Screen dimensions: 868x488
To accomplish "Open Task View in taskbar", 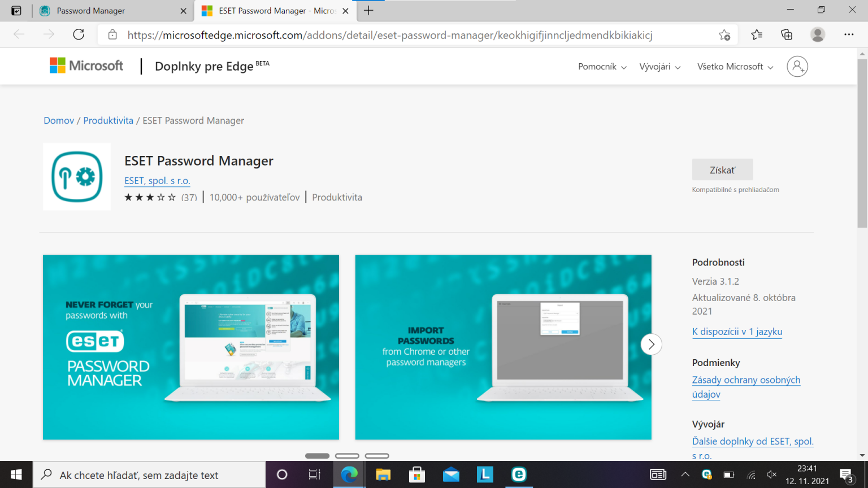I will tap(315, 474).
